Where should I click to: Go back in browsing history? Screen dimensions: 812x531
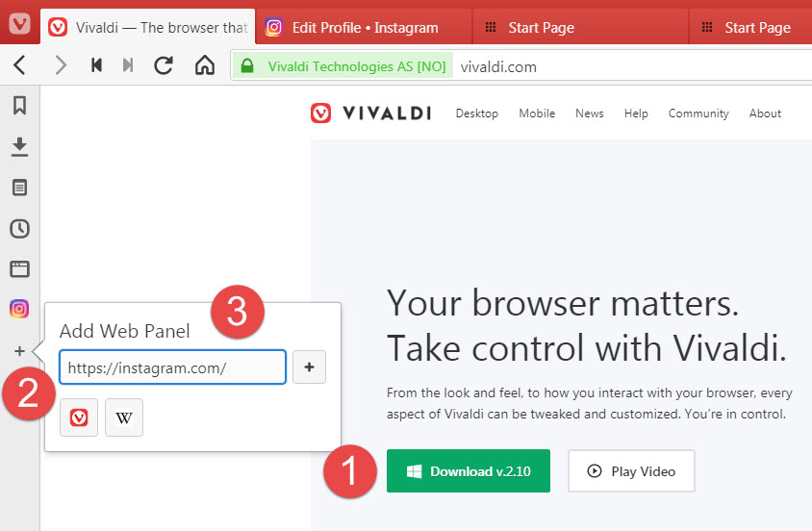pyautogui.click(x=19, y=65)
